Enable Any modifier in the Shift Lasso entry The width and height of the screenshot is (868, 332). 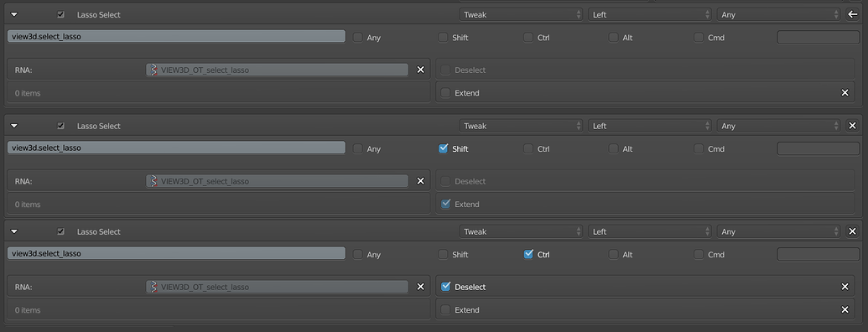pos(358,149)
